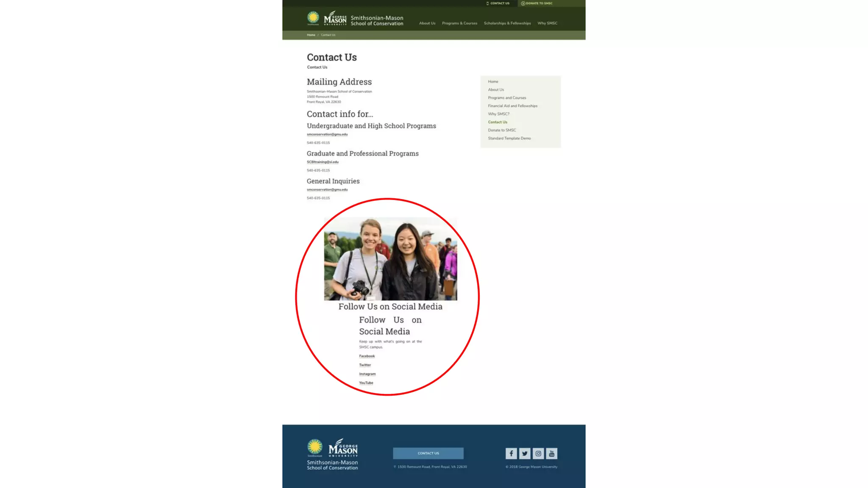Open the Facebook text link
The width and height of the screenshot is (868, 488).
[x=367, y=356]
